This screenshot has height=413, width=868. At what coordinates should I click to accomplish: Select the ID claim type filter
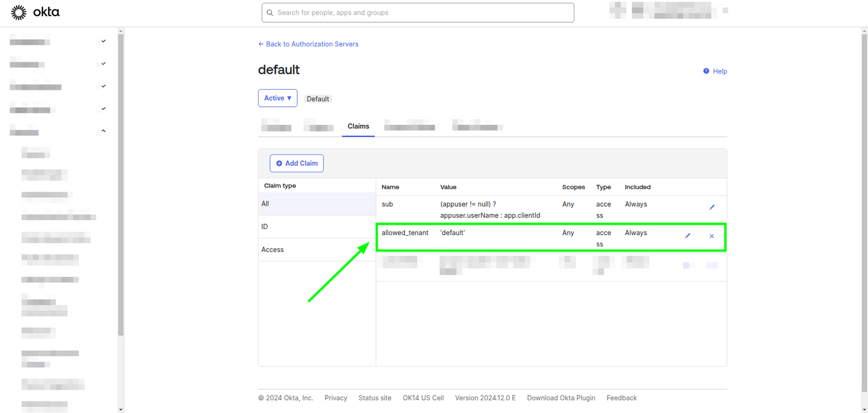pos(265,226)
